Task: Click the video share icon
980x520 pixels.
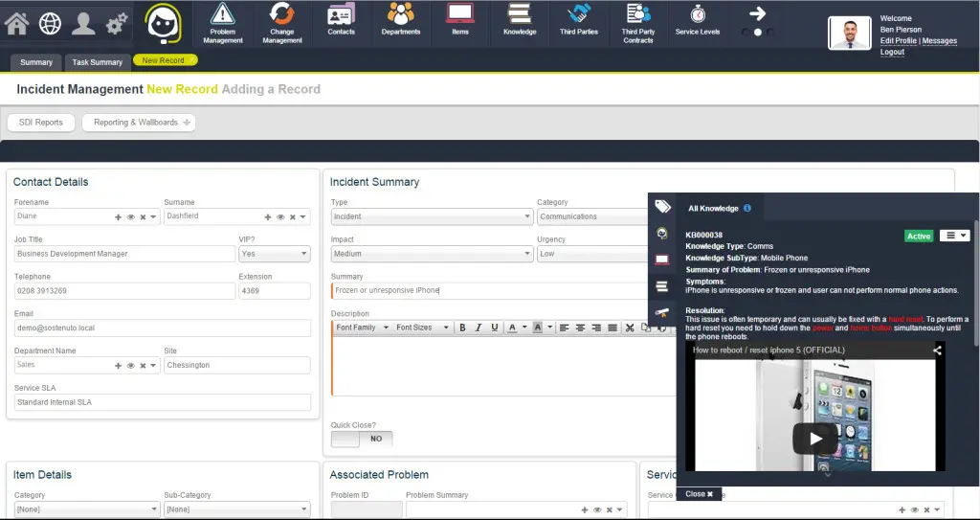Action: point(937,350)
